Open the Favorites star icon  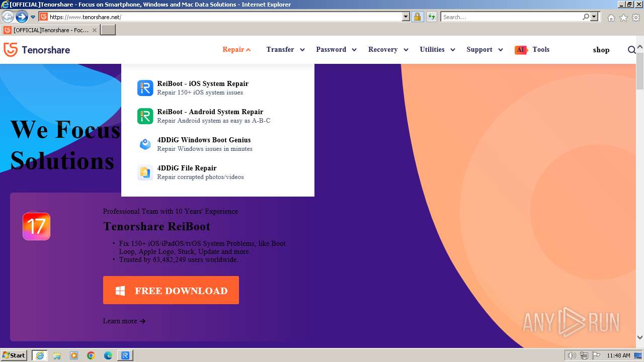(623, 18)
